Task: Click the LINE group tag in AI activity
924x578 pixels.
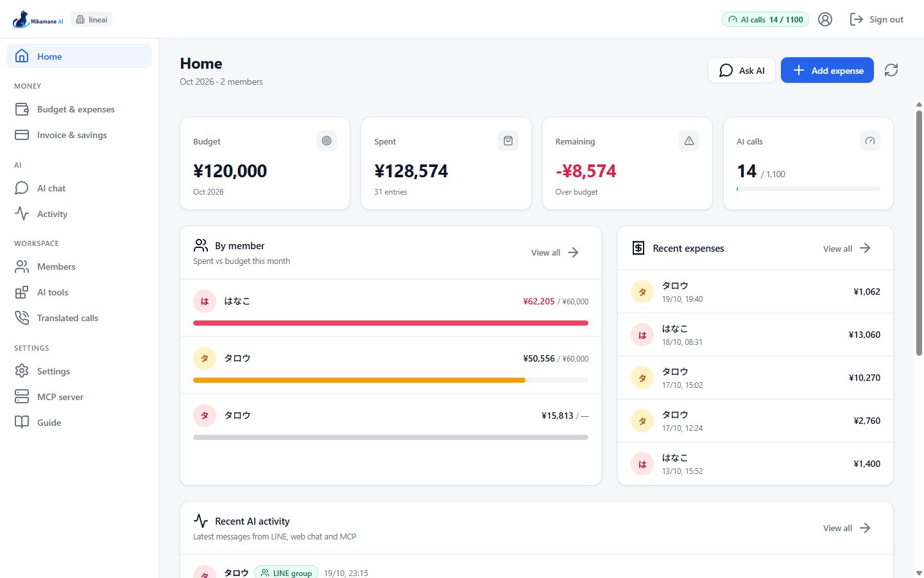Action: [286, 573]
